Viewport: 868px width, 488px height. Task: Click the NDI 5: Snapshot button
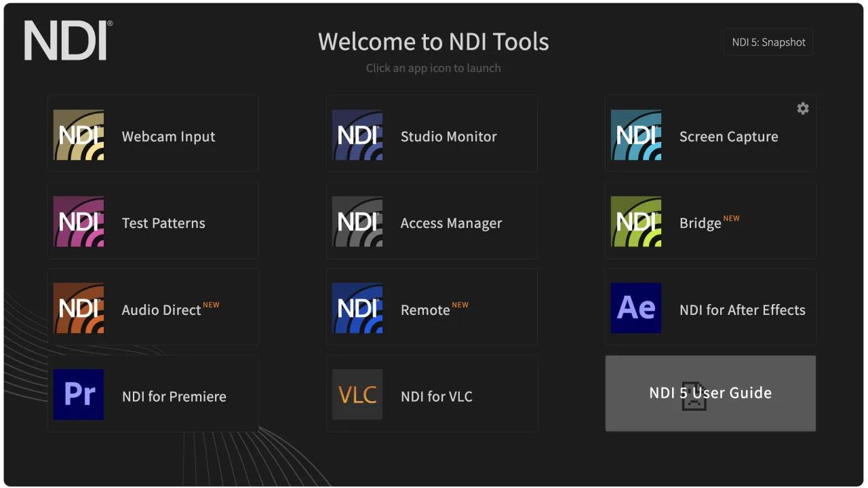tap(768, 42)
